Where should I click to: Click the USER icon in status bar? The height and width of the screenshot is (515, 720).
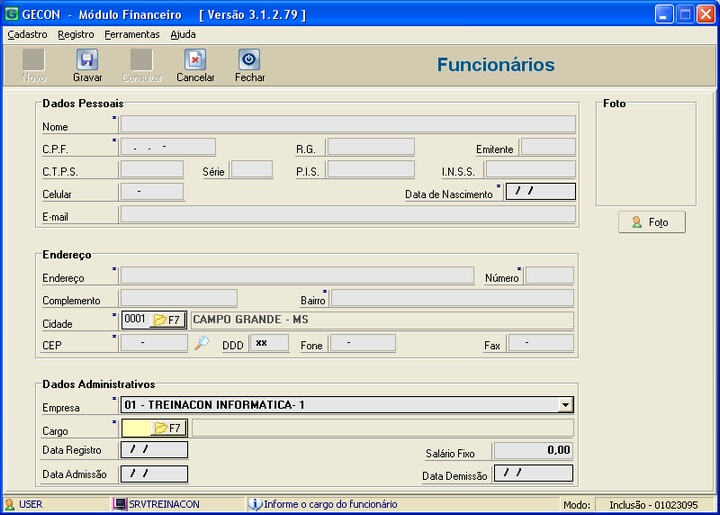point(10,504)
